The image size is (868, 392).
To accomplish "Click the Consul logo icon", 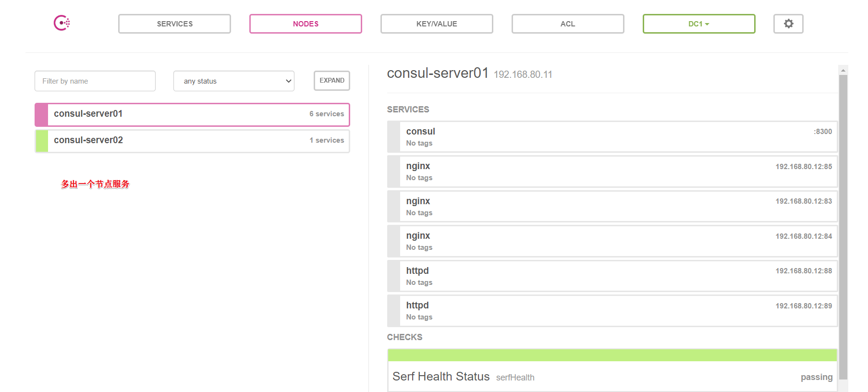I will [x=62, y=23].
